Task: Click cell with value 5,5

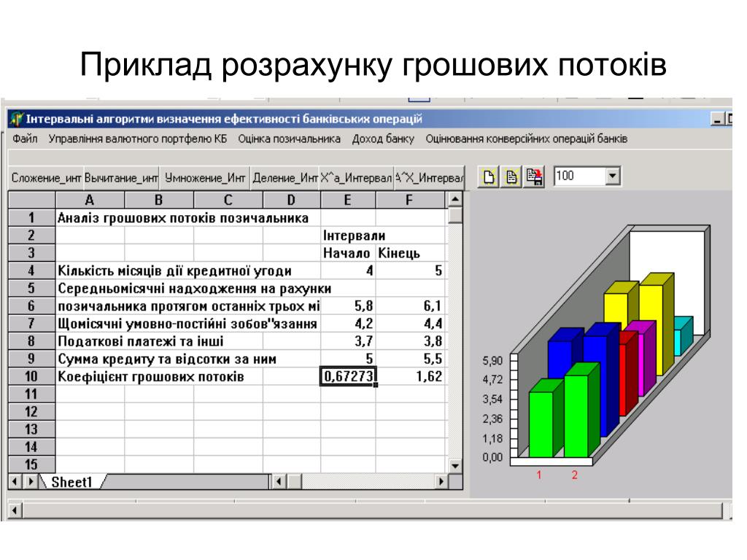Action: pos(411,359)
